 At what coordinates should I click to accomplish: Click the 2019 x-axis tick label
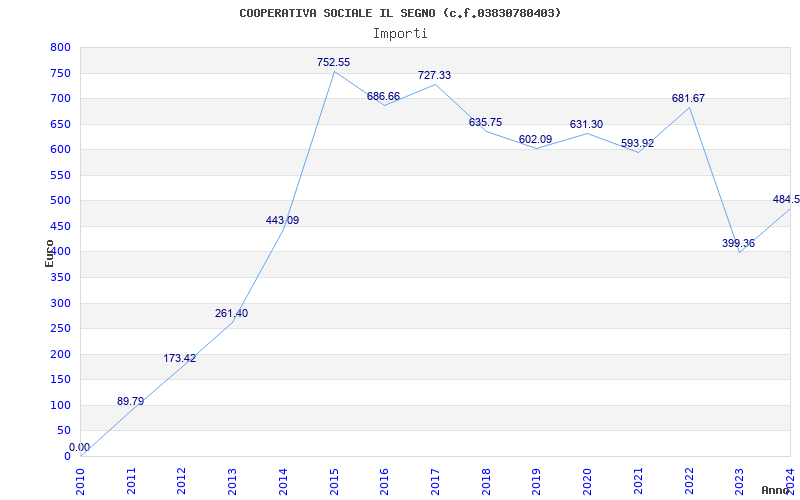536,481
